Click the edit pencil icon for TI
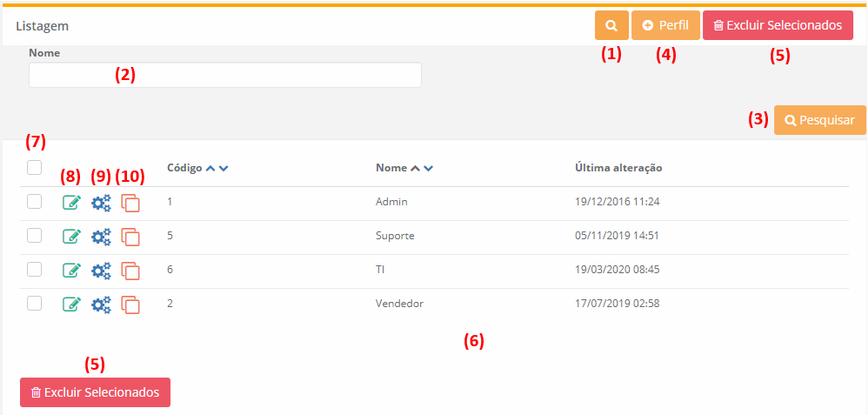The image size is (868, 415). pos(71,271)
